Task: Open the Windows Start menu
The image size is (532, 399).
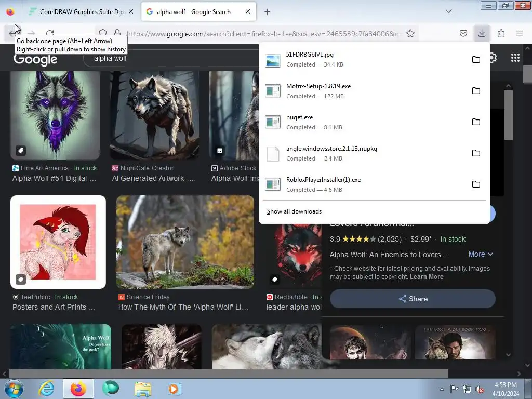Action: tap(14, 389)
